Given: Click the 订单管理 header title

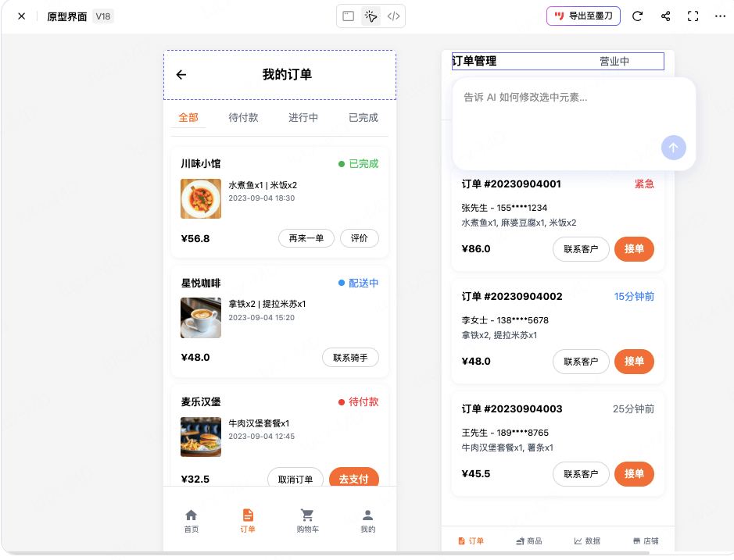Looking at the screenshot, I should 474,61.
